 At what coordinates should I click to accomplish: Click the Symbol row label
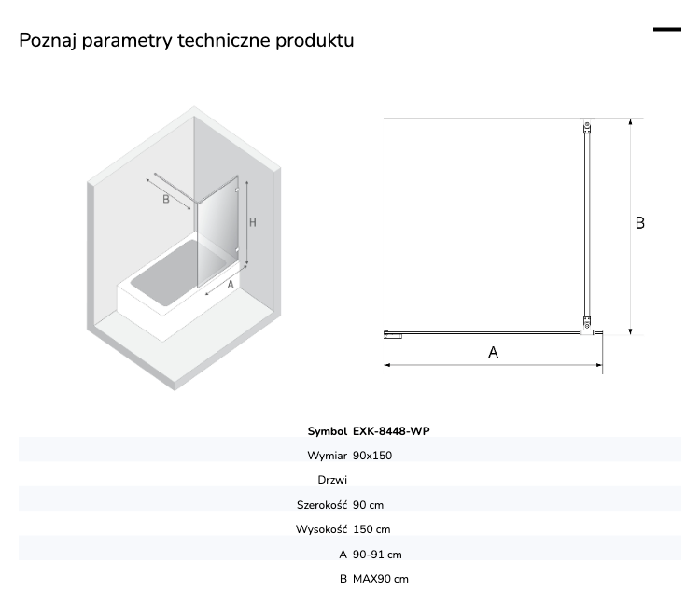click(327, 431)
